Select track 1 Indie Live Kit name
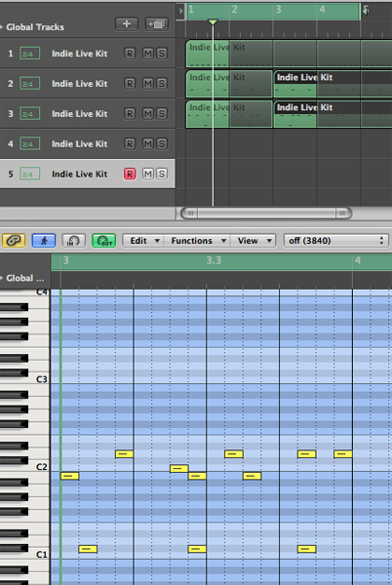This screenshot has width=392, height=585. [x=79, y=54]
